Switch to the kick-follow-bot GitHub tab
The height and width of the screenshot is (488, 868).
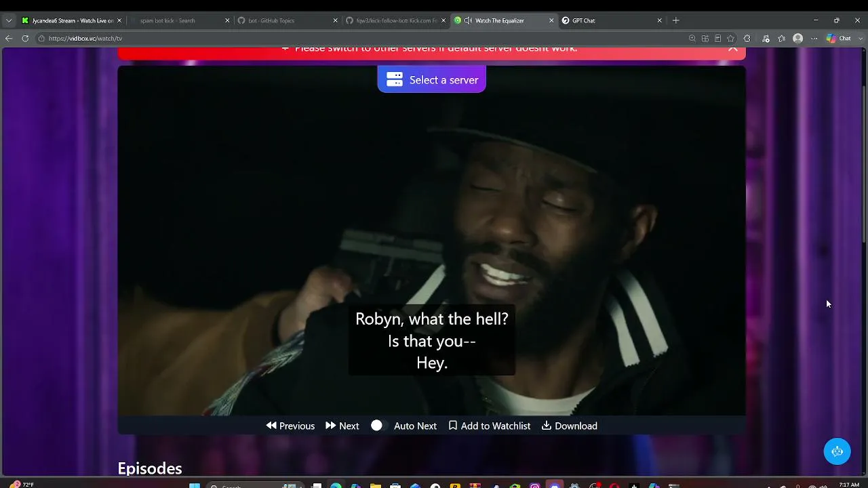395,20
